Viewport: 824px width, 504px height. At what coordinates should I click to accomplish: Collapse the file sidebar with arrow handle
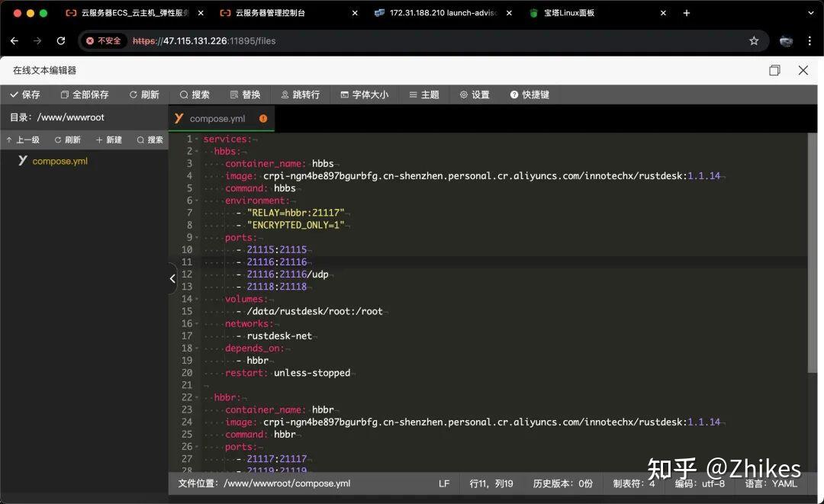172,278
